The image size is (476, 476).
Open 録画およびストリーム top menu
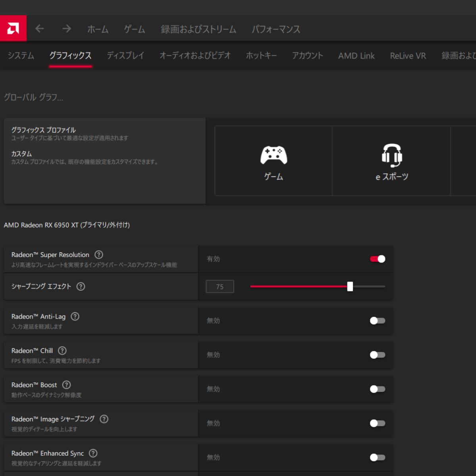(x=198, y=29)
